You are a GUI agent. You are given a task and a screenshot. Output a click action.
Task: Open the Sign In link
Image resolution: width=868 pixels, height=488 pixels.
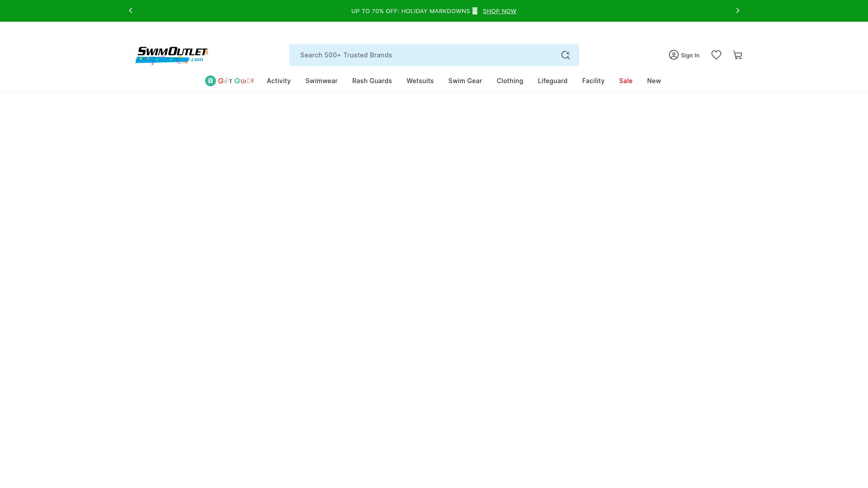point(690,55)
